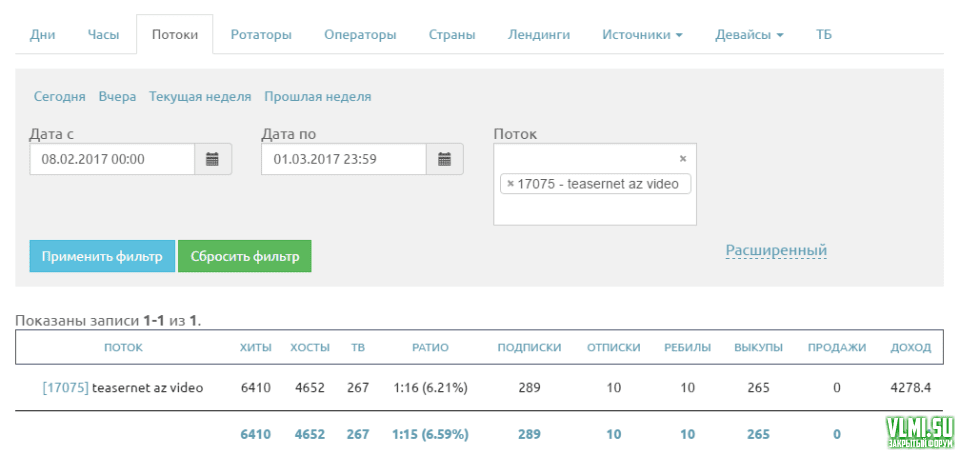This screenshot has height=456, width=960.
Task: Click the Применить фильтр button
Action: 102,256
